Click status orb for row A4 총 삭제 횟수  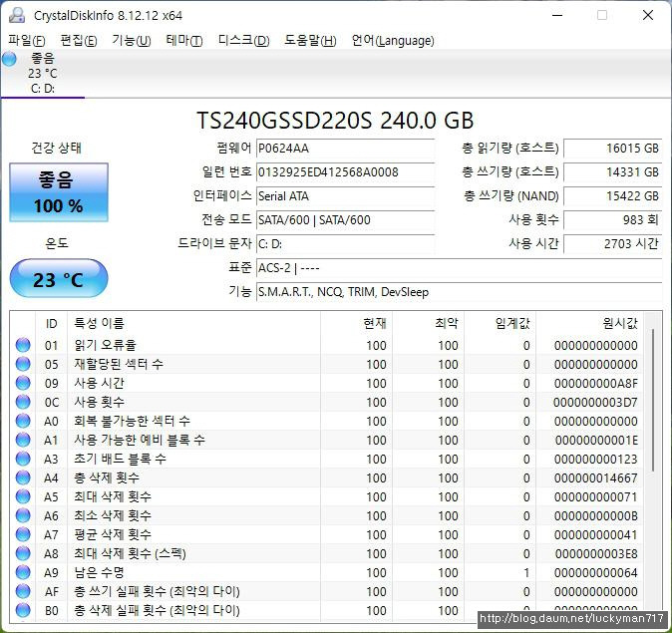(x=23, y=477)
